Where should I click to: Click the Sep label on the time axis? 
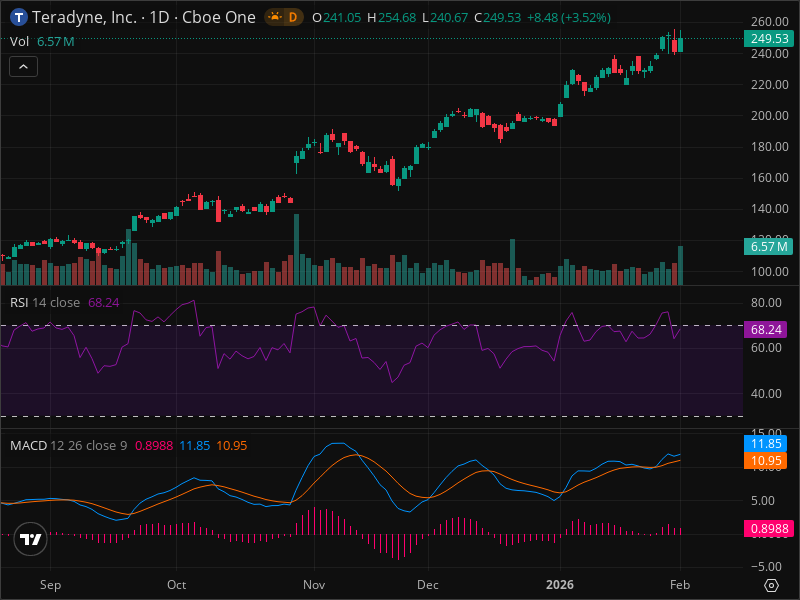click(x=51, y=585)
